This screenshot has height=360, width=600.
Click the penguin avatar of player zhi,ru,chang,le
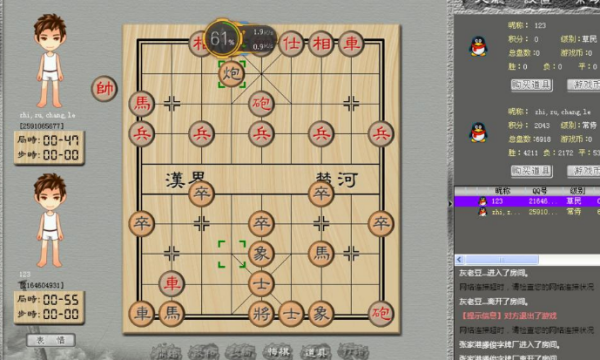(x=478, y=132)
